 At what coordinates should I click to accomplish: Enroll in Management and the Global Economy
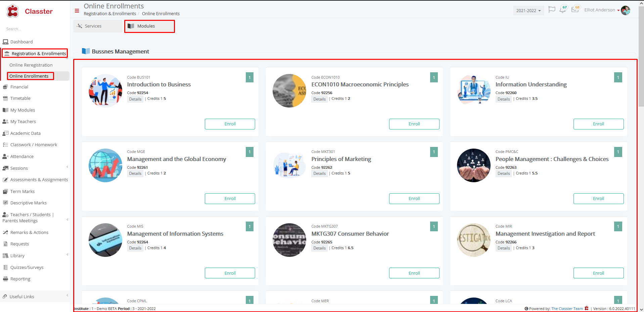tap(230, 199)
